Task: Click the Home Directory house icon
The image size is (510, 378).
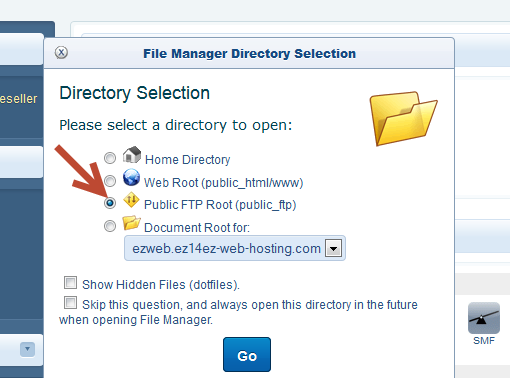Action: pyautogui.click(x=132, y=155)
